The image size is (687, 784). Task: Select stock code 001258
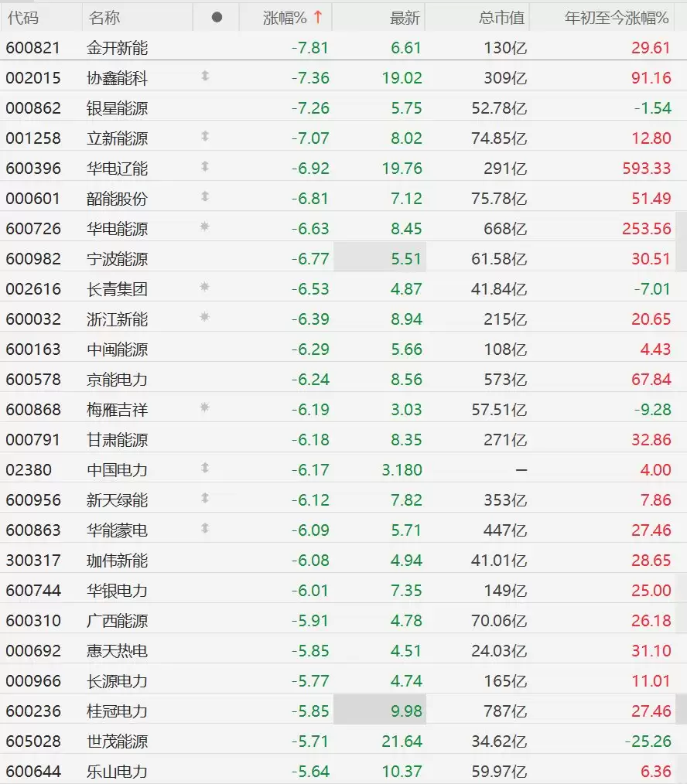(33, 138)
